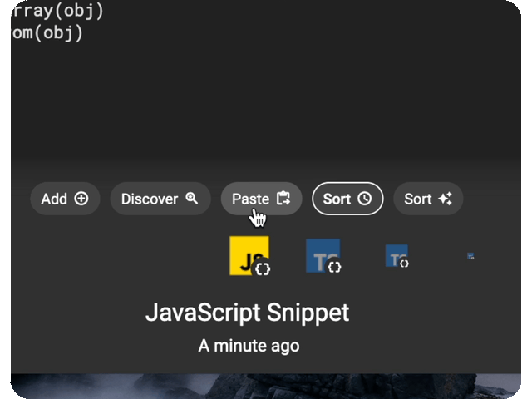
Task: Paste a snippet from the clipboard
Action: tap(261, 199)
